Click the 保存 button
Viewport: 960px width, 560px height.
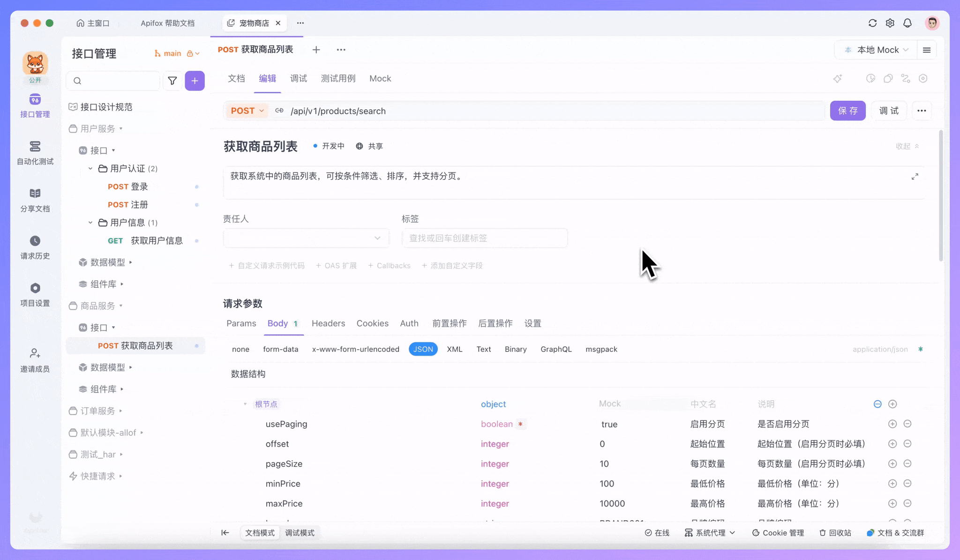(x=847, y=111)
